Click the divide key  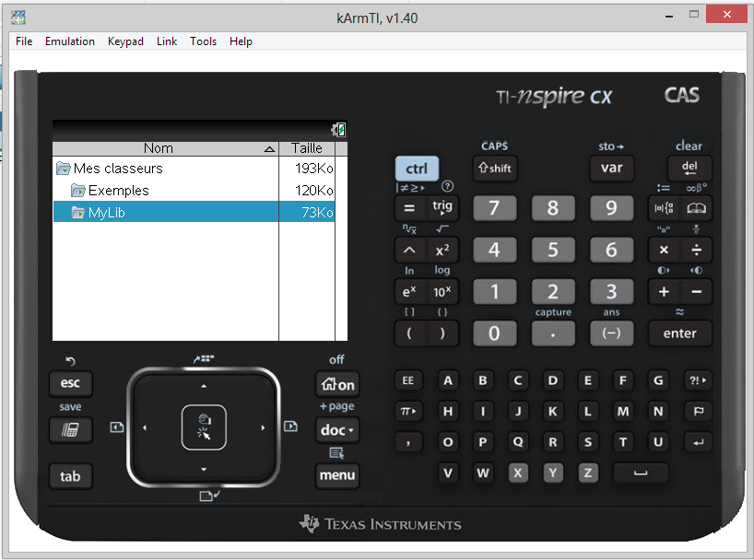click(696, 250)
